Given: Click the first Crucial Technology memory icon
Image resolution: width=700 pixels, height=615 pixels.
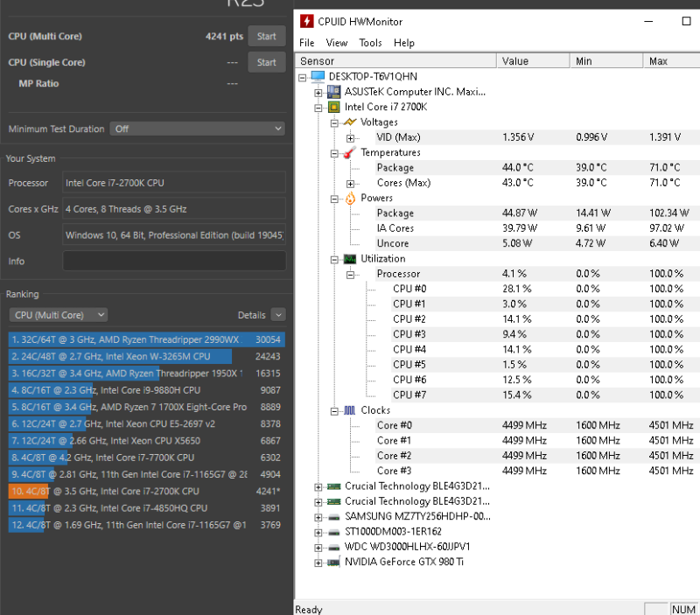Looking at the screenshot, I should coord(333,486).
